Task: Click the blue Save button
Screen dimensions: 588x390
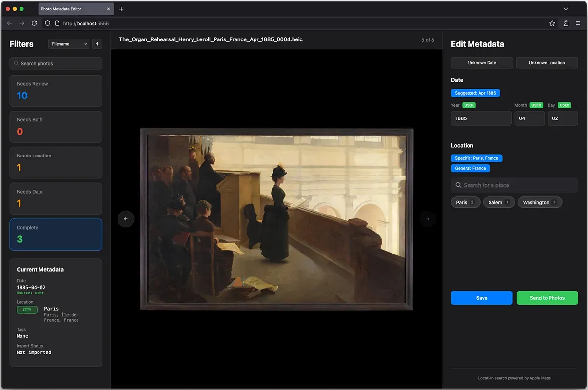Action: (x=482, y=298)
